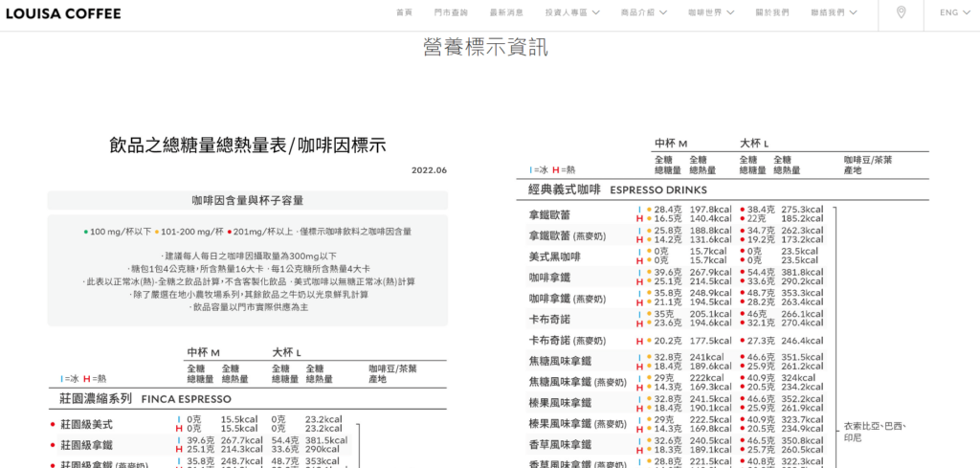Click the 卡布奇諾 (燕麥奶) row label
Screen dimensions: 980x468
[568, 341]
